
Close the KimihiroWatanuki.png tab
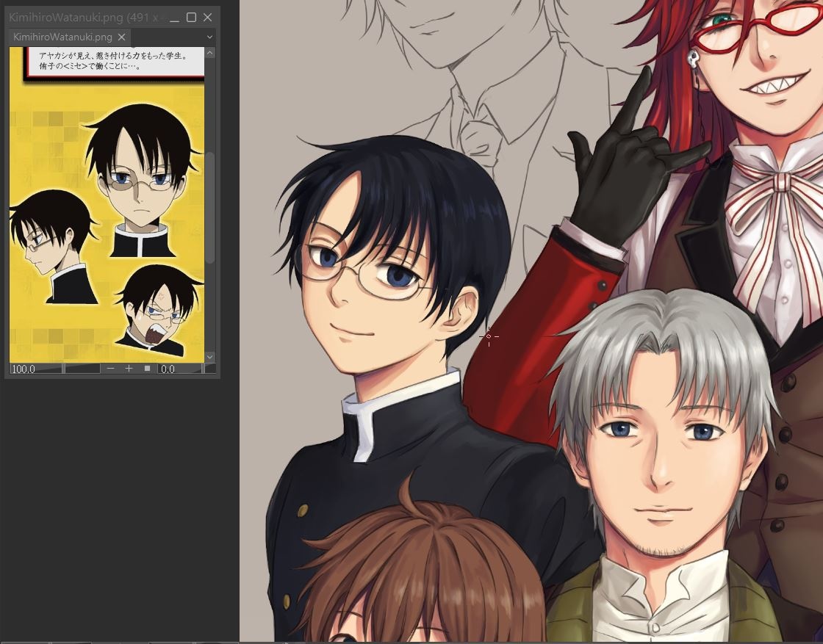(x=121, y=37)
